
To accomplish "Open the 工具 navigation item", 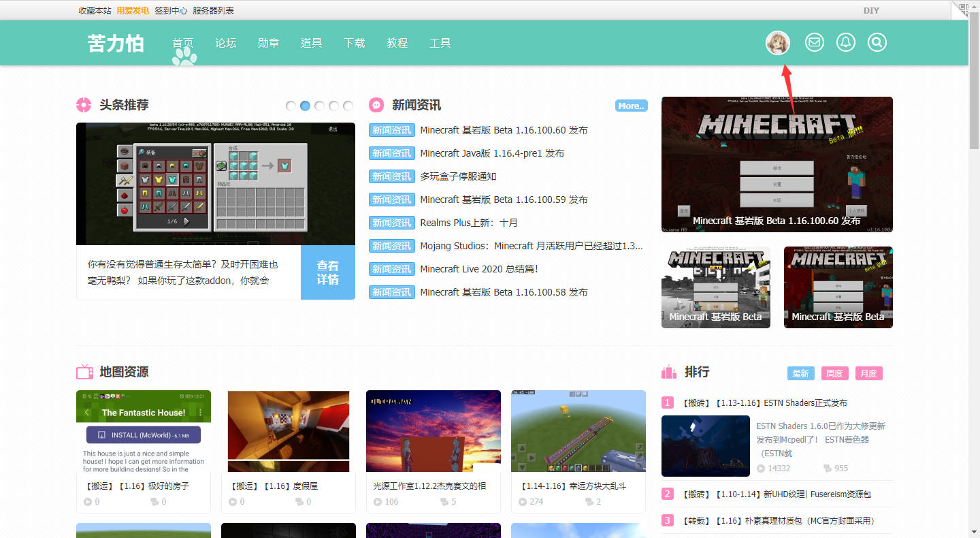I will [440, 43].
